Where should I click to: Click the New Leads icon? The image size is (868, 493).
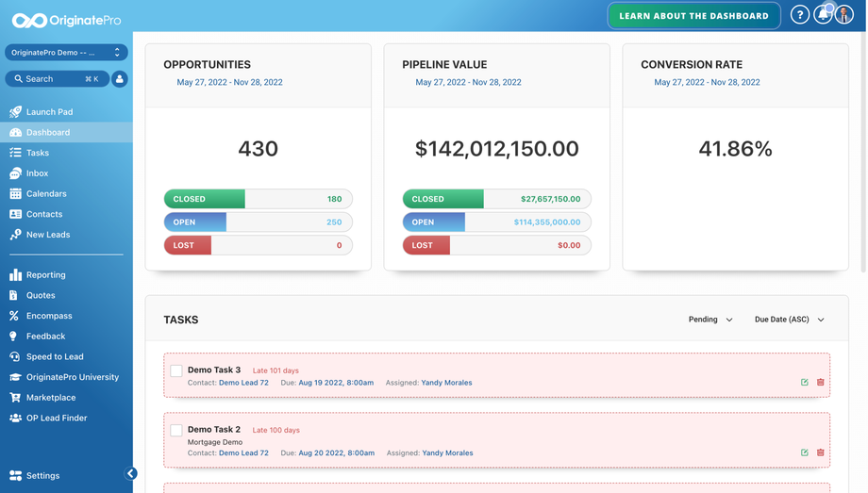pos(15,235)
